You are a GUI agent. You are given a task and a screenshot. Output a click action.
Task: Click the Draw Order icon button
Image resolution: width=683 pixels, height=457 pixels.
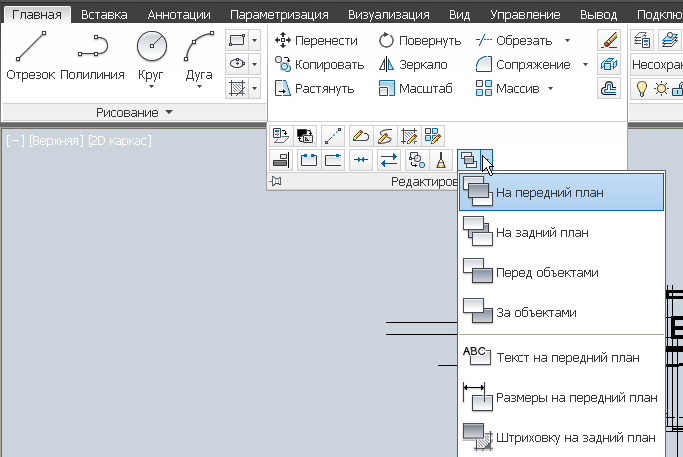tap(469, 160)
